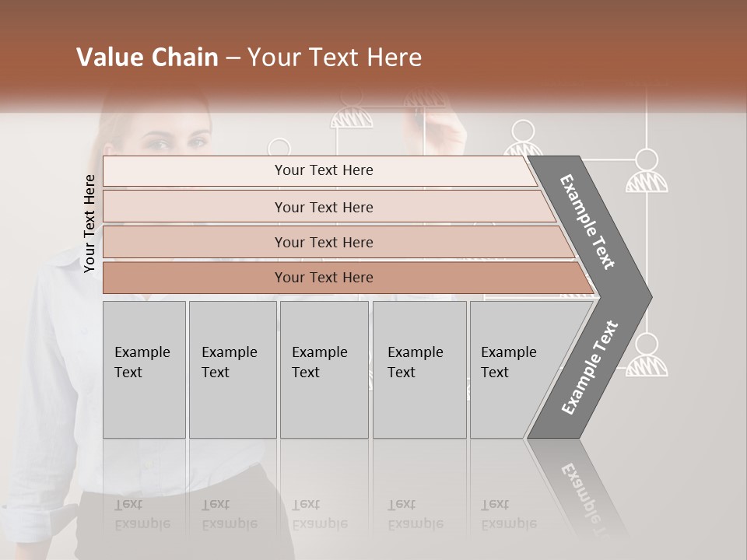This screenshot has height=560, width=747.
Task: Click the woman's face in the background
Action: [x=175, y=140]
